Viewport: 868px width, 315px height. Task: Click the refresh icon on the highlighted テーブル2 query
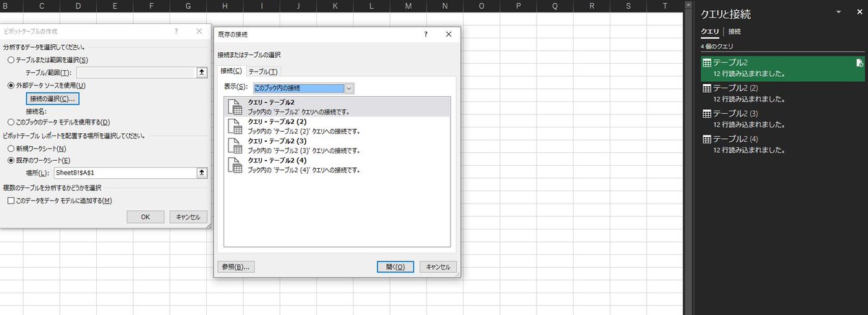tap(859, 64)
